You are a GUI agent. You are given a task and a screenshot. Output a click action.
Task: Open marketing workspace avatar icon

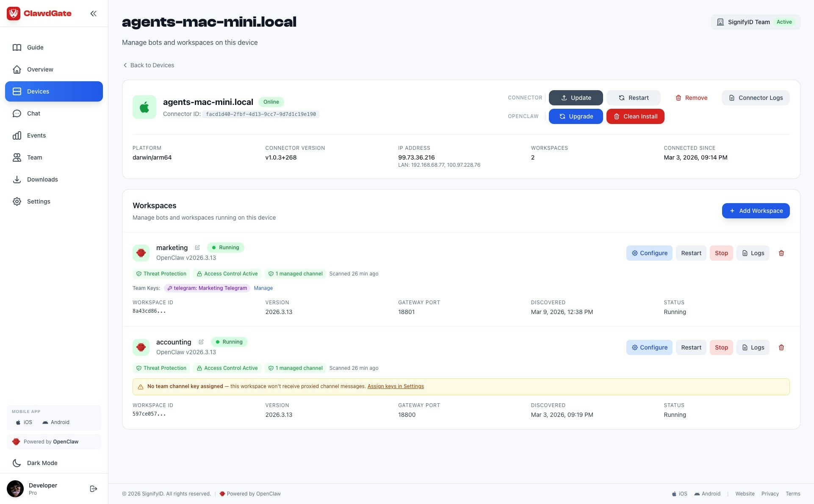pyautogui.click(x=141, y=253)
